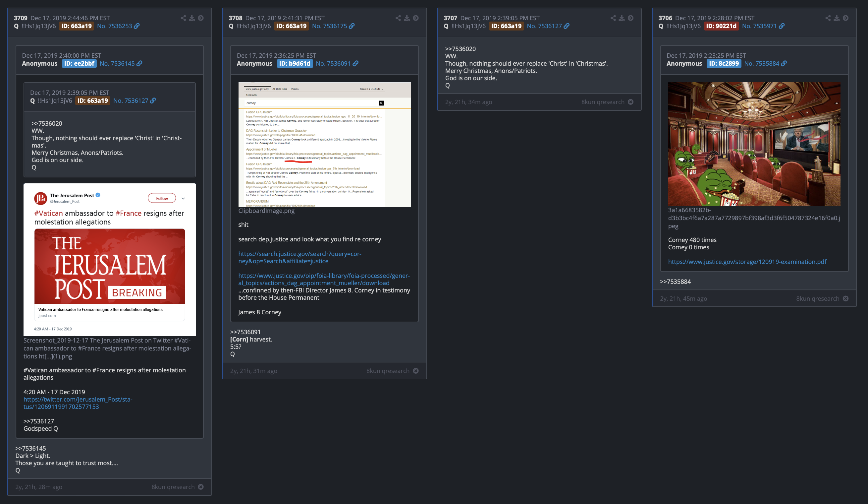Click ID: ee2bbf badge

point(79,63)
